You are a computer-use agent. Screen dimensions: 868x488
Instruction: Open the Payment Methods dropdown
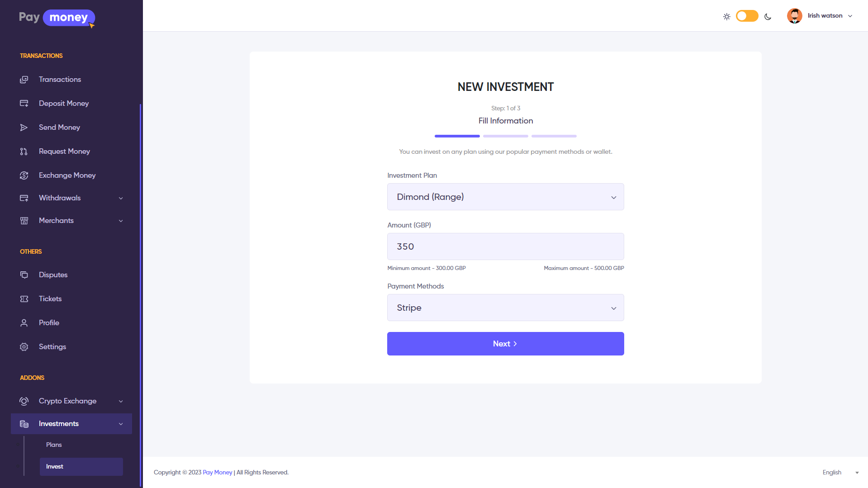click(505, 308)
